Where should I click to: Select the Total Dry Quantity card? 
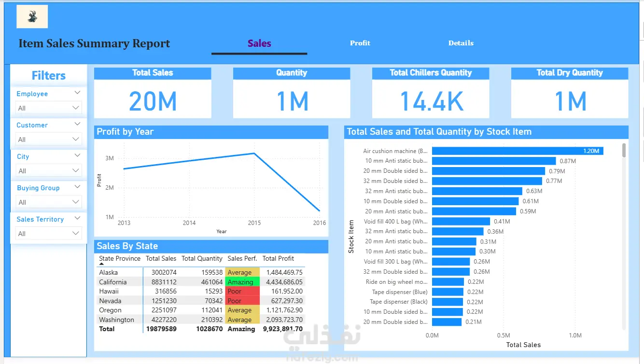570,93
